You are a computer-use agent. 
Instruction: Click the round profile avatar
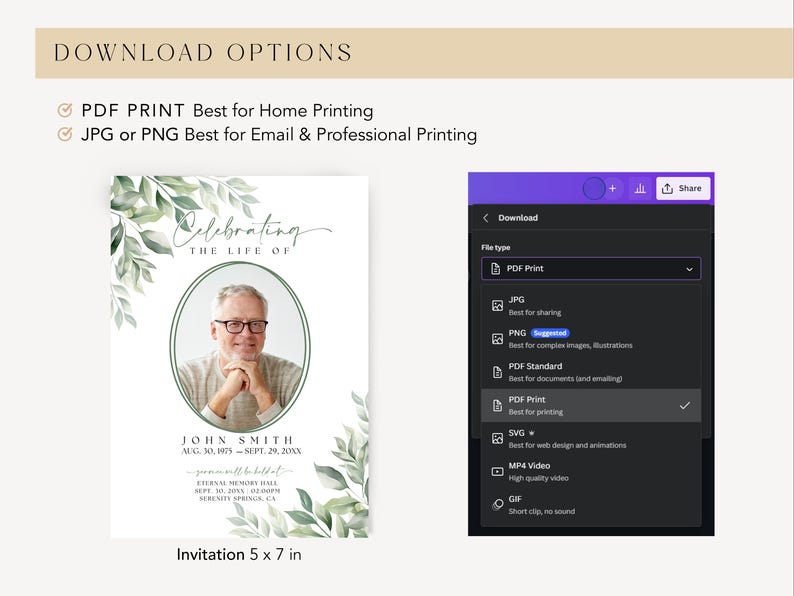click(x=593, y=188)
